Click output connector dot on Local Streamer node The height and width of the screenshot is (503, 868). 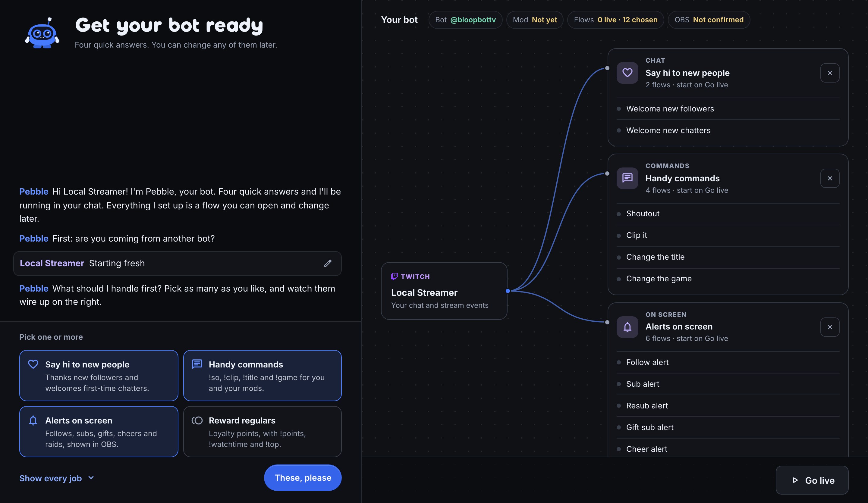click(507, 291)
